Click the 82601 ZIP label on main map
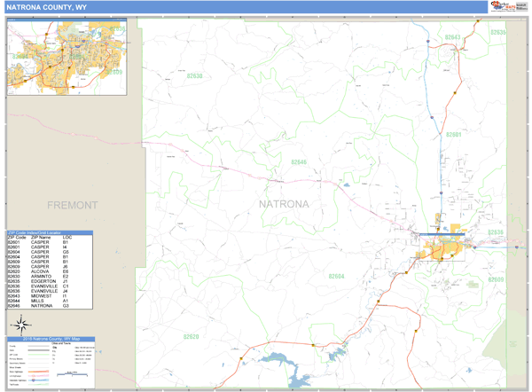The image size is (532, 392). [454, 135]
